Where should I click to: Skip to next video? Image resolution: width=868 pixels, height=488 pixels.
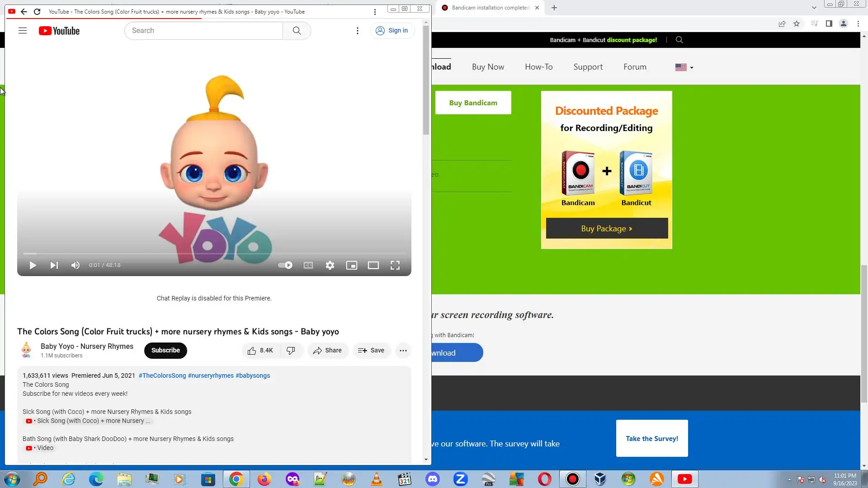(x=54, y=265)
